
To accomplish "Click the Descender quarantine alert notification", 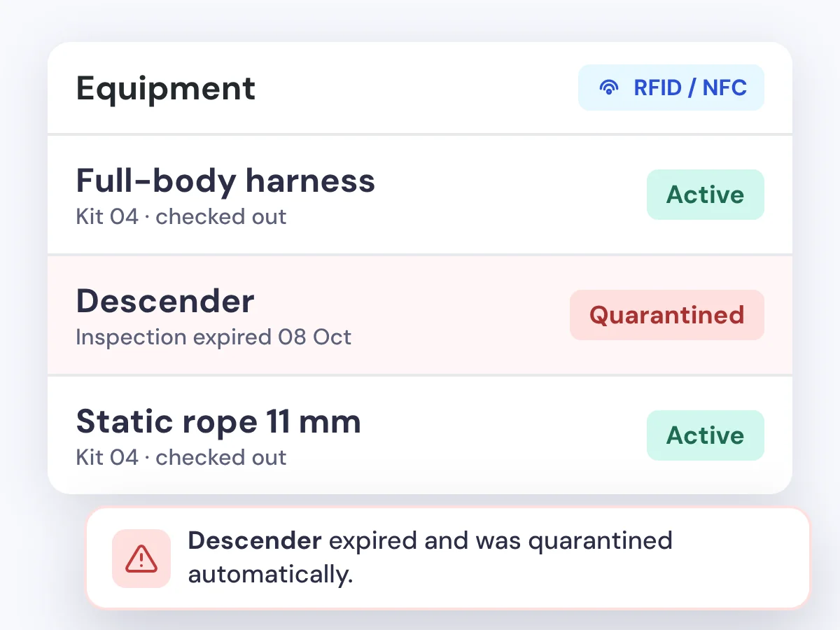I will tap(448, 558).
